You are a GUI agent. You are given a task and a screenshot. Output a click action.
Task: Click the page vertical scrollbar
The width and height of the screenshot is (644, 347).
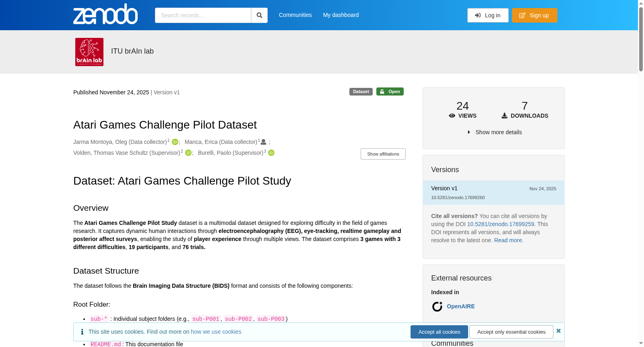(641, 39)
